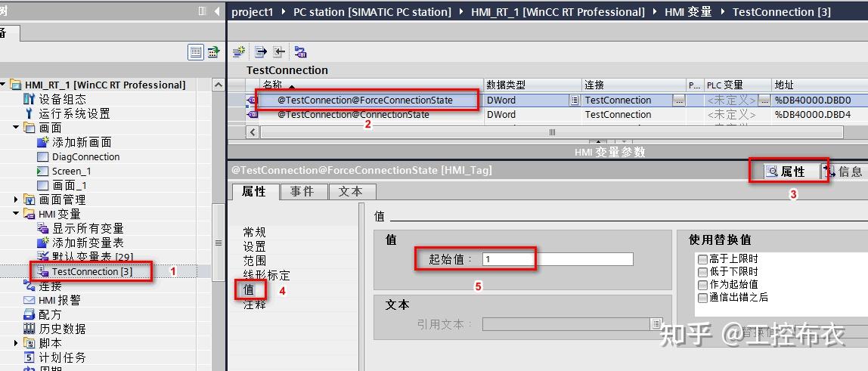Click the 画面_1 screen icon

click(x=42, y=185)
